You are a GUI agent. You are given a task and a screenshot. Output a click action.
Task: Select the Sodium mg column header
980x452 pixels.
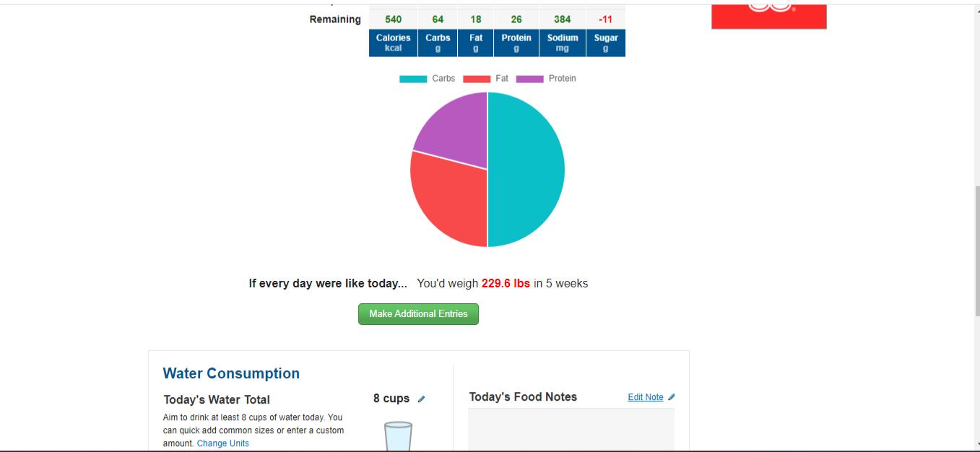pyautogui.click(x=562, y=43)
